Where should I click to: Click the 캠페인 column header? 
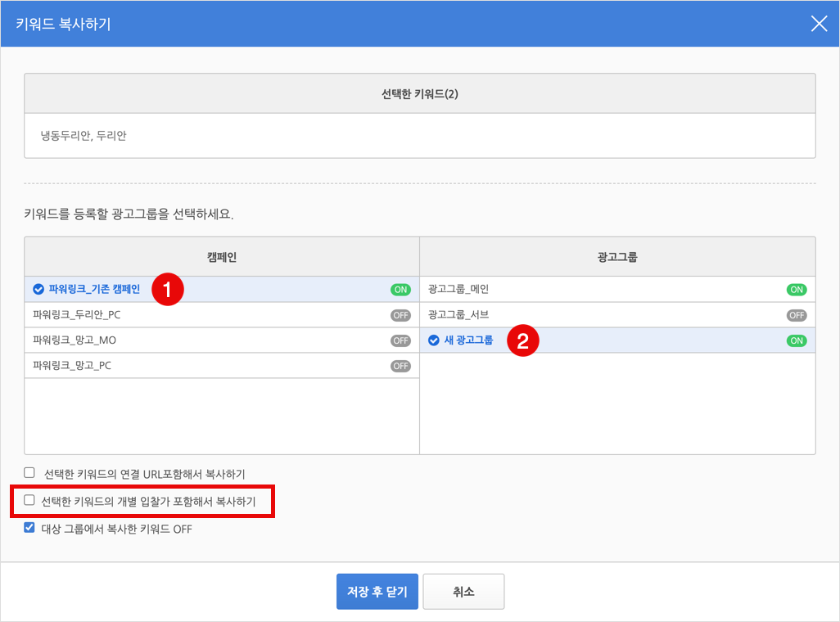coord(222,257)
